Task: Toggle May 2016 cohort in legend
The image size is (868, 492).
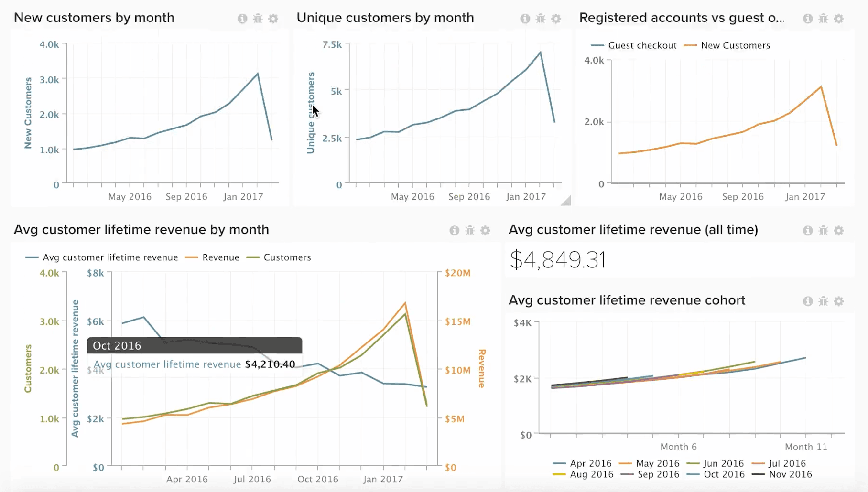Action: point(649,463)
